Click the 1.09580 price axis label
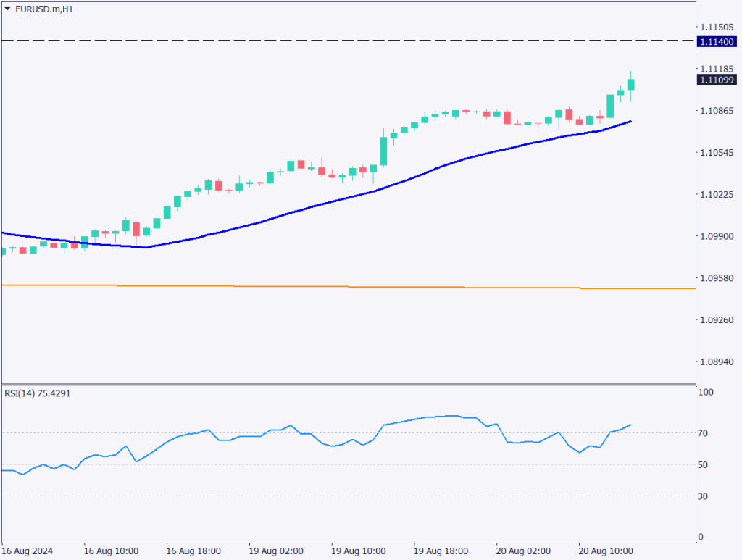The width and height of the screenshot is (742, 560). (716, 278)
